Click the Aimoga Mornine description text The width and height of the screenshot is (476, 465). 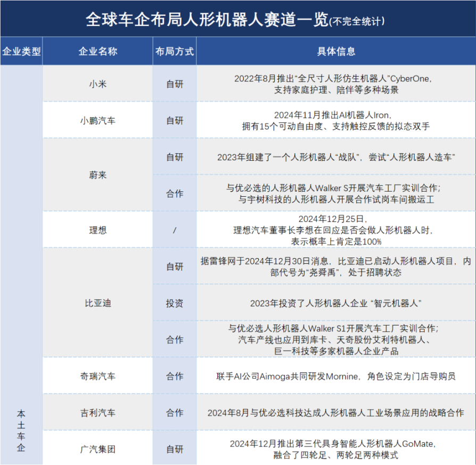point(336,376)
